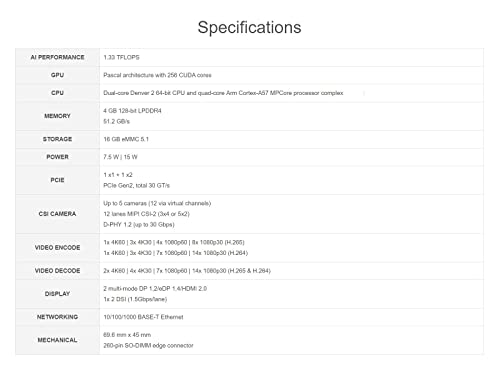Click the Specifications heading
This screenshot has width=500, height=375.
coord(249,27)
